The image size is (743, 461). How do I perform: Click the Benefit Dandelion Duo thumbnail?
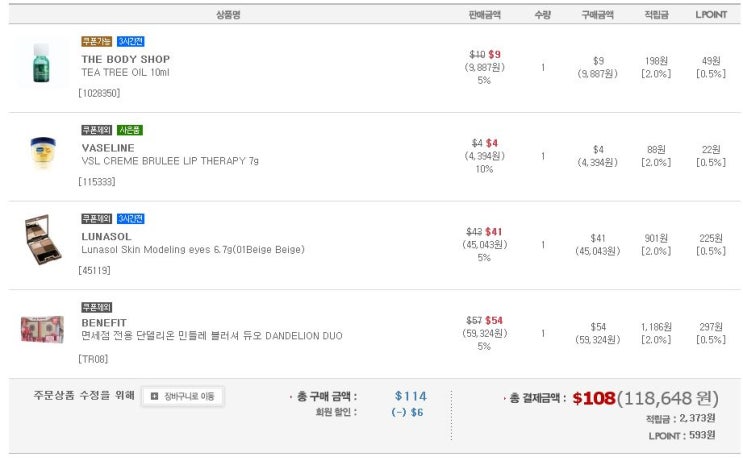(x=41, y=329)
